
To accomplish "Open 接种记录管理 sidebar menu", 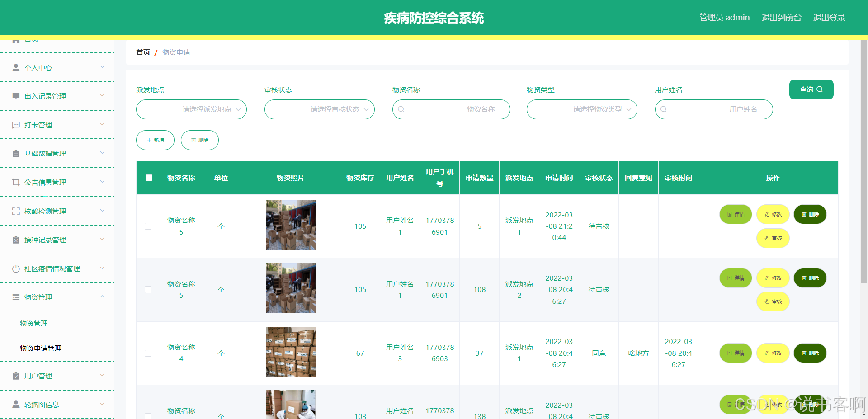I will click(57, 240).
